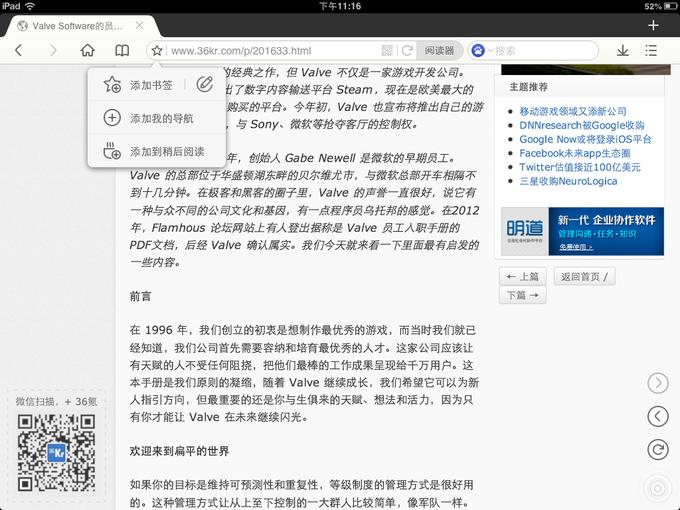
Task: Choose 添加我的导航 menu entry
Action: tap(157, 118)
